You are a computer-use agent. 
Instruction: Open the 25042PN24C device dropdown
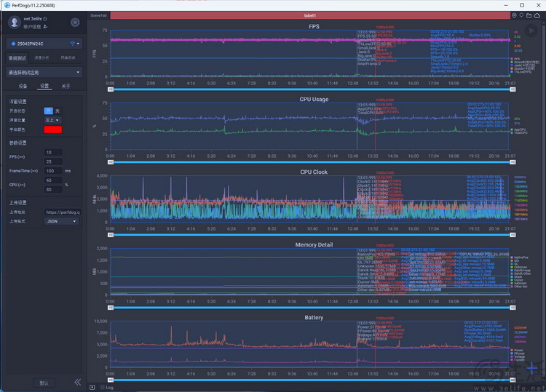click(x=44, y=44)
